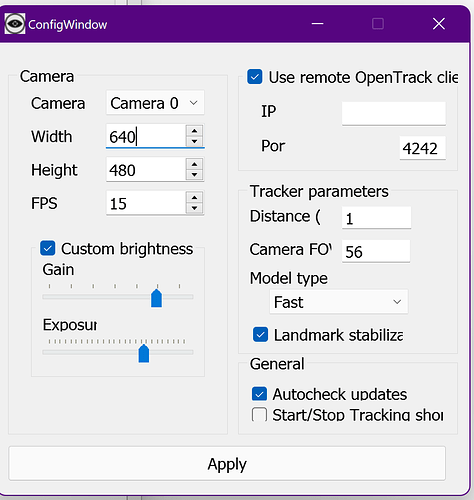Expand the Model type Fast dropdown
The height and width of the screenshot is (500, 474).
(339, 302)
